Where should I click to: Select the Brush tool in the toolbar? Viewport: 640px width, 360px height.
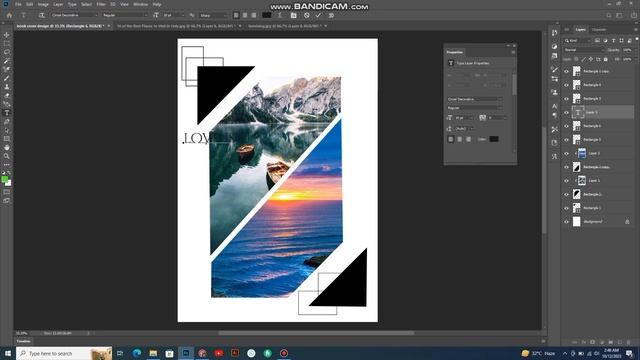pyautogui.click(x=7, y=78)
